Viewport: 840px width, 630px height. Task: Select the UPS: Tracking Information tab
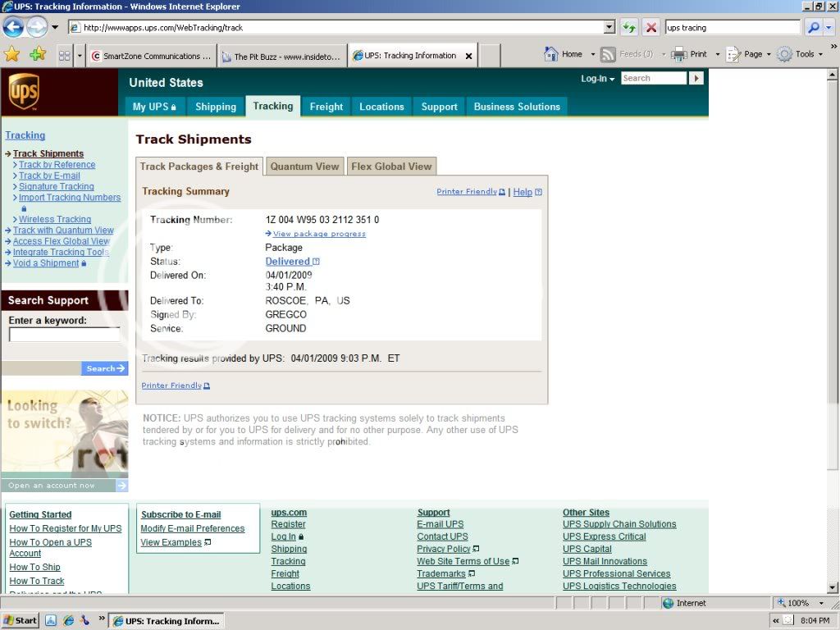[x=412, y=55]
